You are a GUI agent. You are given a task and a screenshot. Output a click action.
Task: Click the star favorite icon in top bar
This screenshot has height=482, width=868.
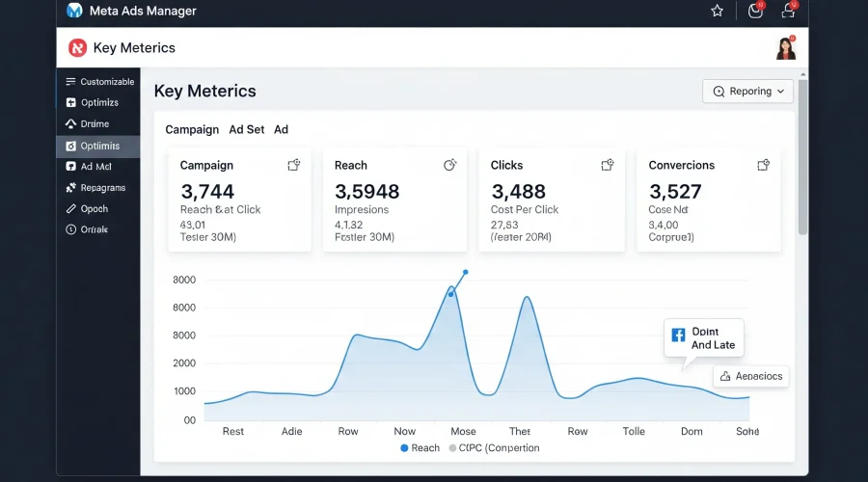(717, 11)
